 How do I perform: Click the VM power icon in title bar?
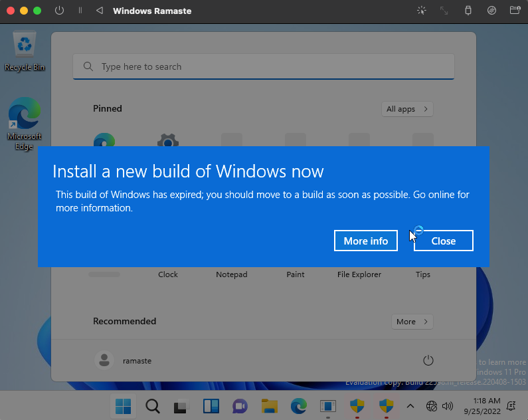pos(59,11)
